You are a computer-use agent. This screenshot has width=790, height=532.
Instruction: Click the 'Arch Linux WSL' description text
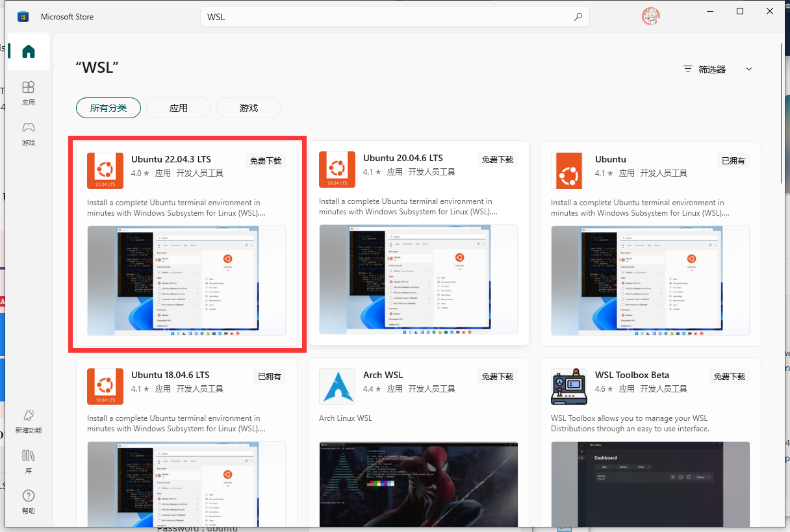346,418
